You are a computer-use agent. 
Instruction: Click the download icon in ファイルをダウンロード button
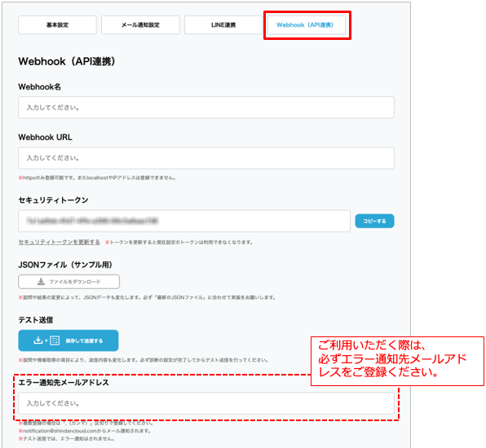pos(41,282)
